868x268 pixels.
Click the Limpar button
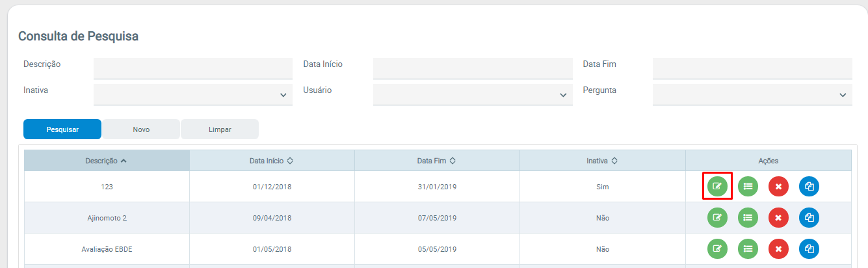(x=220, y=129)
